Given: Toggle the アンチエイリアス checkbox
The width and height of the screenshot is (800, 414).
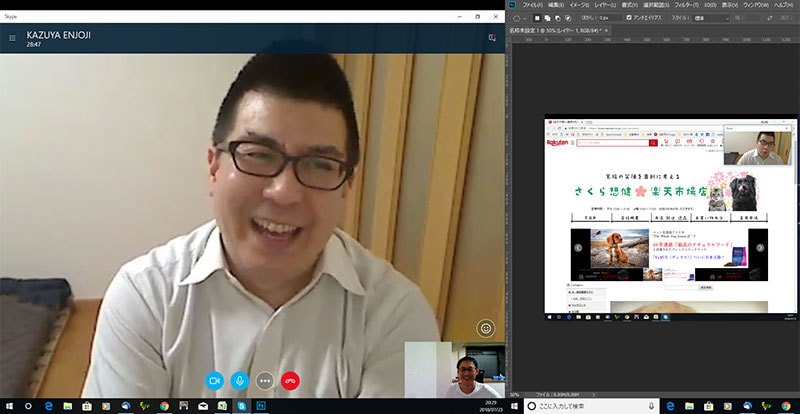Looking at the screenshot, I should pos(629,18).
